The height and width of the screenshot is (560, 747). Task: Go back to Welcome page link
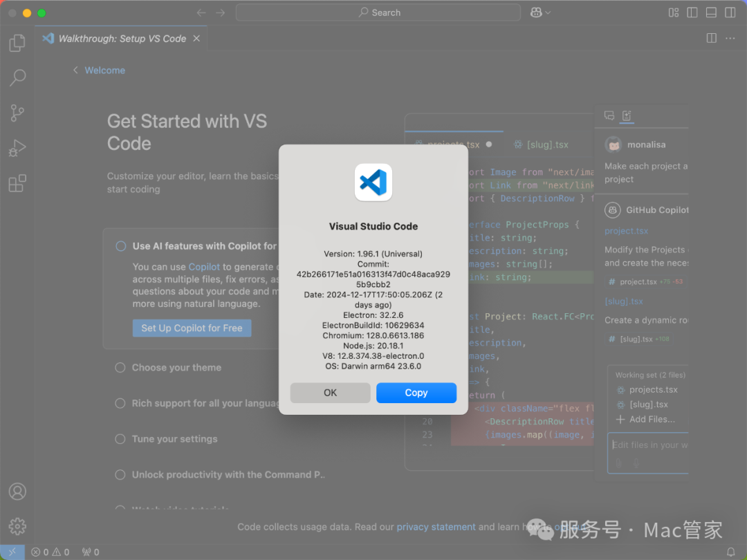105,71
